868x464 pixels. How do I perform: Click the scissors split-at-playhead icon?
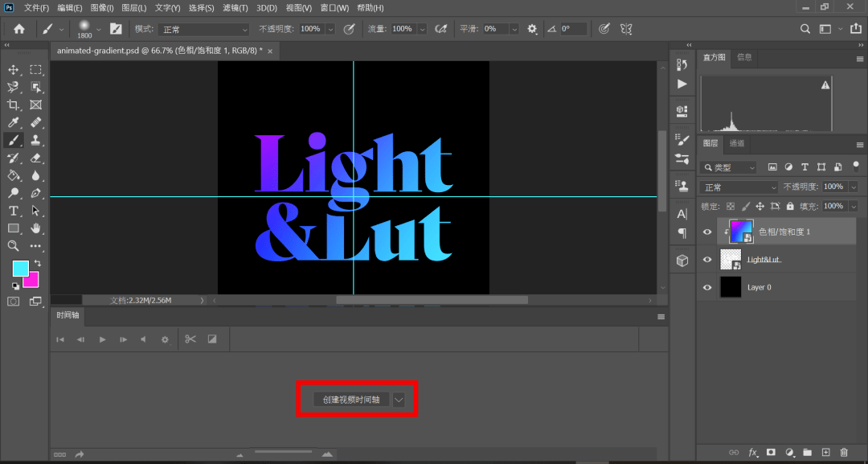click(x=190, y=339)
